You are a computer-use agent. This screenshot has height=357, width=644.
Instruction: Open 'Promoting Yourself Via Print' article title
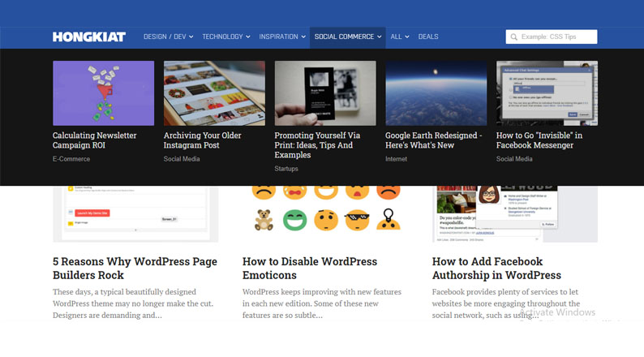tap(317, 145)
